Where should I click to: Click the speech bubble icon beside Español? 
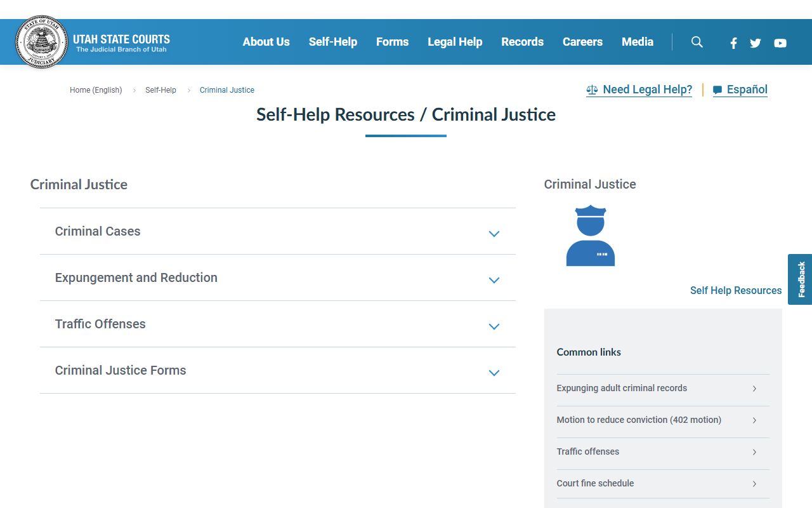click(x=717, y=90)
